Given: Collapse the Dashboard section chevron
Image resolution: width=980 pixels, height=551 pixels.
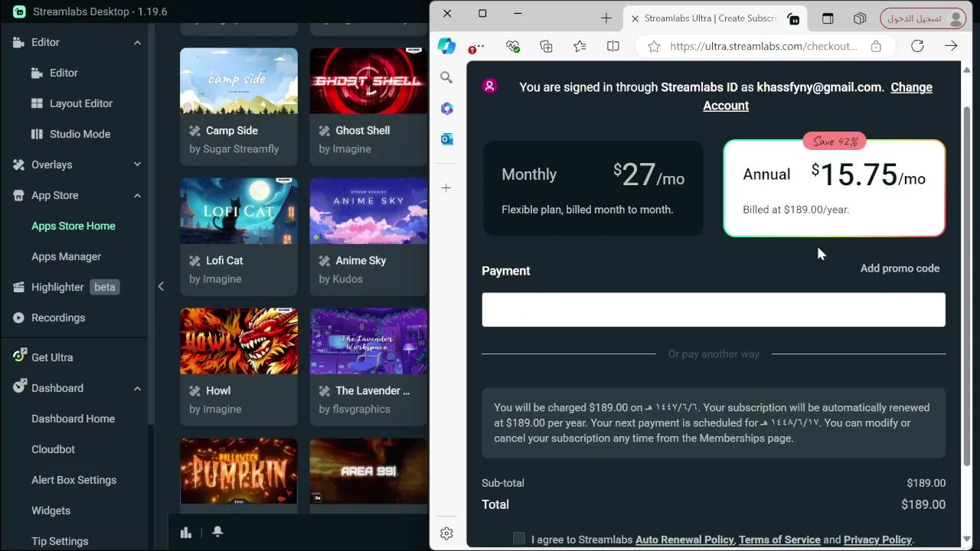Looking at the screenshot, I should [137, 388].
